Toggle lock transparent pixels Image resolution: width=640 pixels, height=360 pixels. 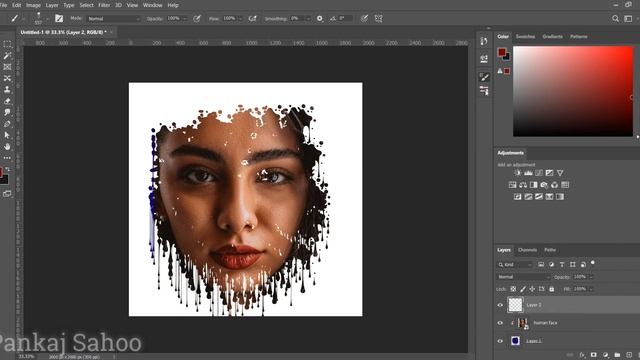(513, 289)
